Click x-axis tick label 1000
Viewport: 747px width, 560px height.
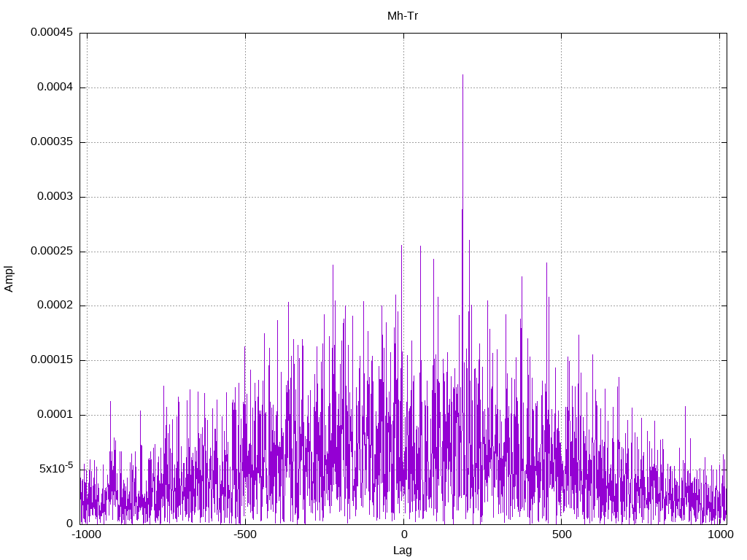click(x=720, y=534)
